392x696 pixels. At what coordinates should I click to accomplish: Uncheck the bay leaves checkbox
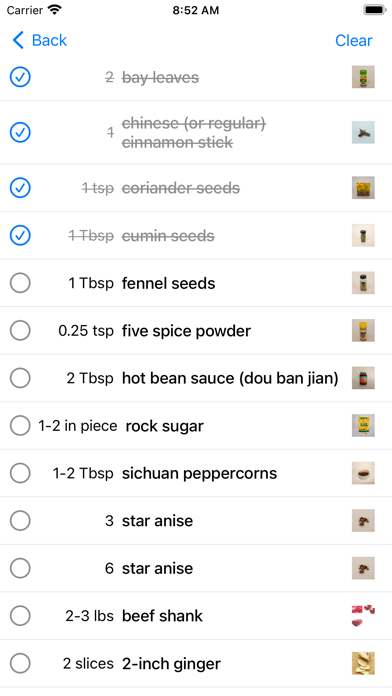[20, 77]
